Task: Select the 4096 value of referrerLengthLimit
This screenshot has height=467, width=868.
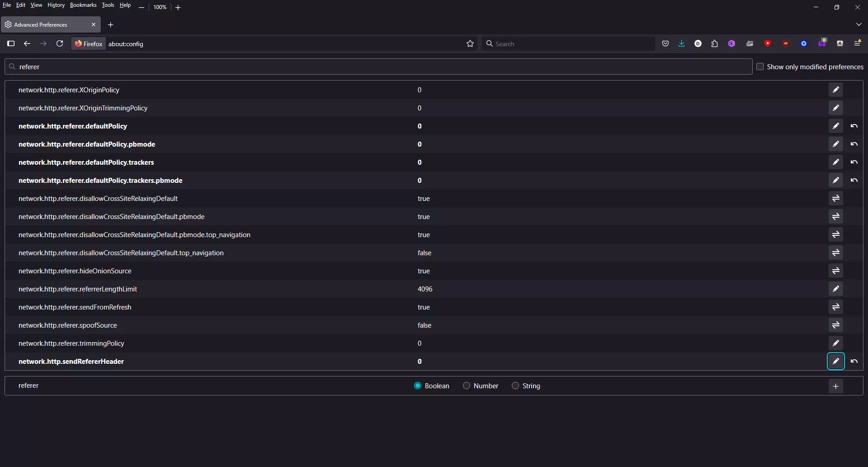Action: 425,289
